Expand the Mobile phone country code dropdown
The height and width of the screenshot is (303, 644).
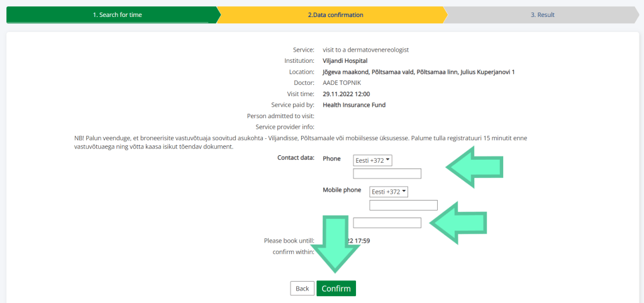(x=389, y=192)
